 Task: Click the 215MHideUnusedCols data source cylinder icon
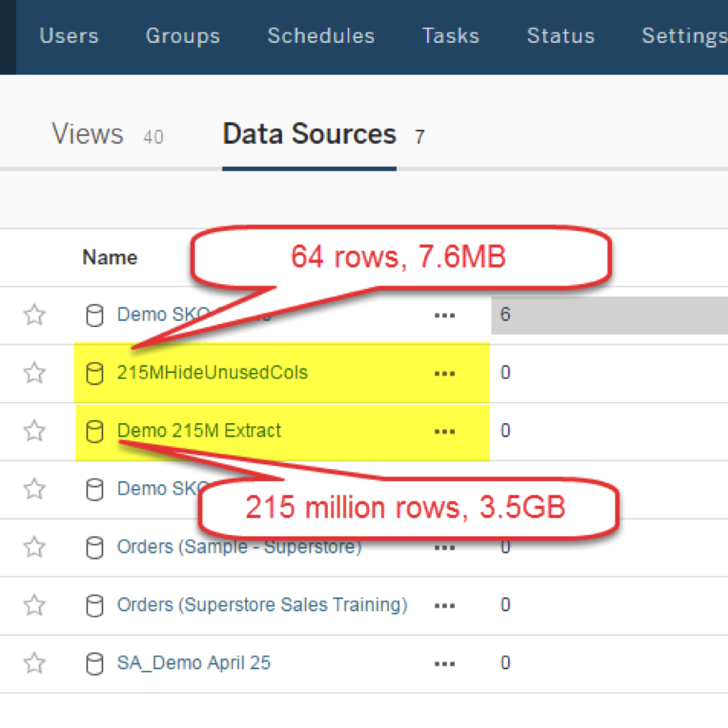click(x=94, y=373)
